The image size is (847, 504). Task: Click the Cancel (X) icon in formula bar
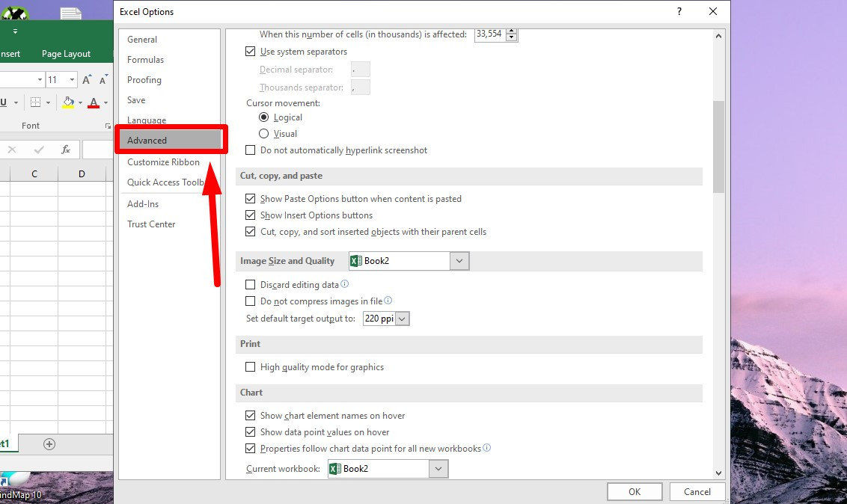coord(11,150)
